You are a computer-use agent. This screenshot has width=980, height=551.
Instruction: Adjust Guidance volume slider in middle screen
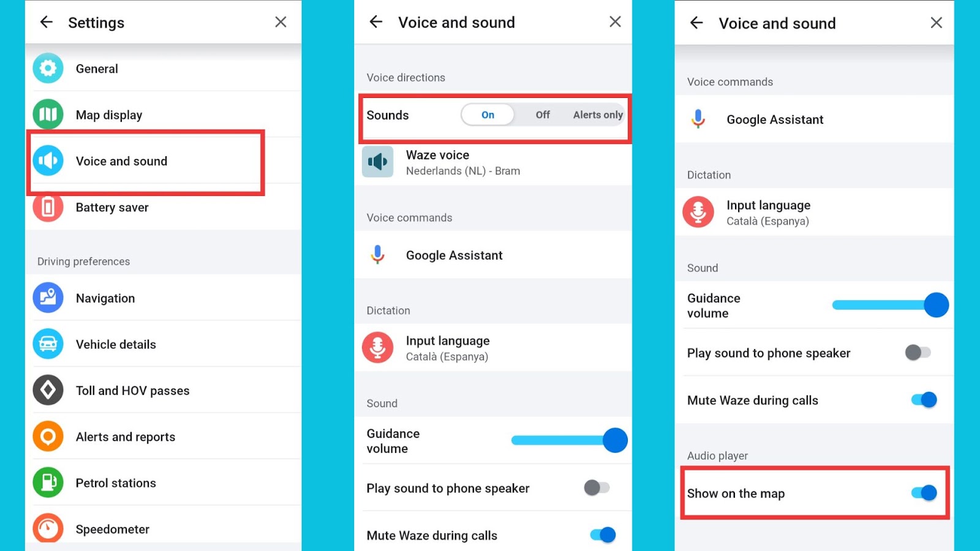(569, 440)
